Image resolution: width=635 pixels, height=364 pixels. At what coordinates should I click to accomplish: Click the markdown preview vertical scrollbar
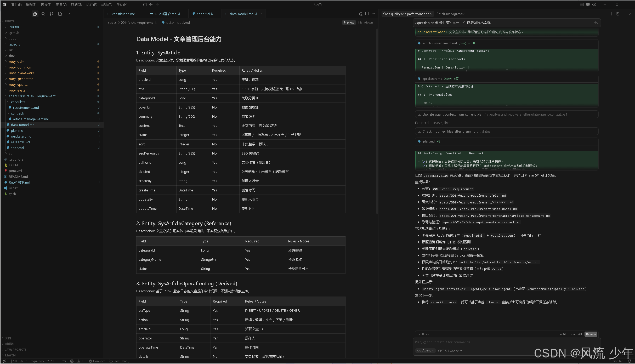tap(377, 120)
